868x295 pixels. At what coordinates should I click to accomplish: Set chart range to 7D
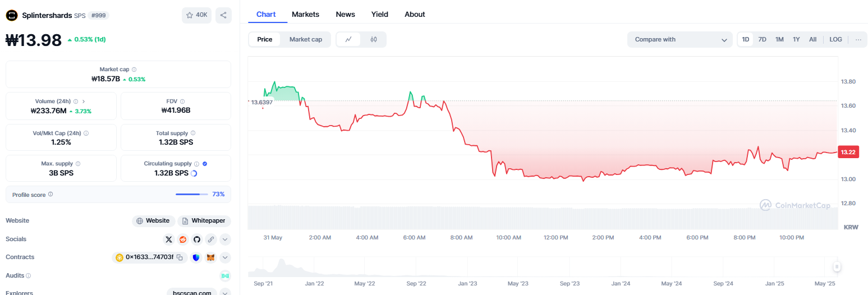763,39
